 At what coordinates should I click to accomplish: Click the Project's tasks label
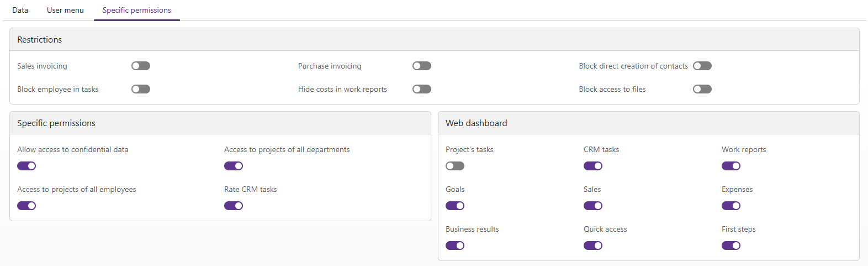click(x=469, y=149)
